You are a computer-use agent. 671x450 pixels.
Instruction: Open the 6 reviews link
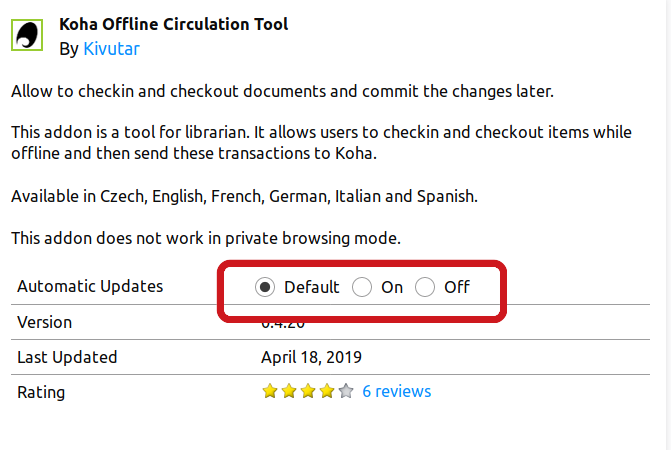(x=397, y=391)
